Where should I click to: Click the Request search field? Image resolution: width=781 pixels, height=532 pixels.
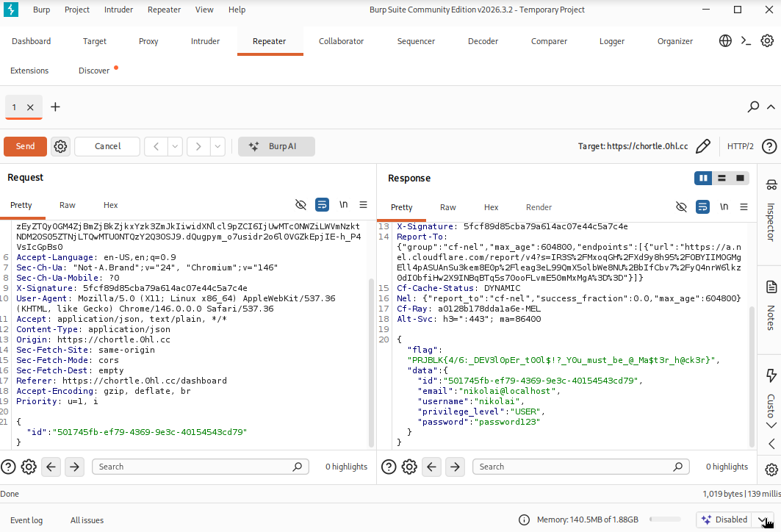pyautogui.click(x=201, y=467)
